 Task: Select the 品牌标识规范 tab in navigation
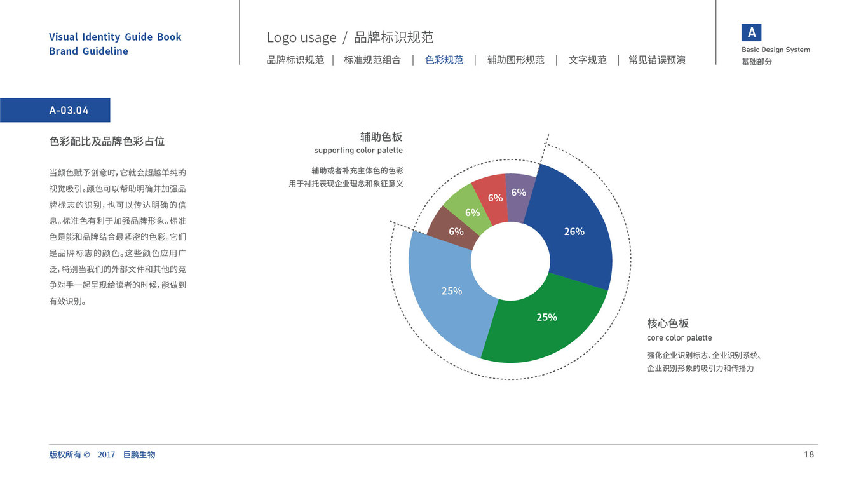coord(295,60)
